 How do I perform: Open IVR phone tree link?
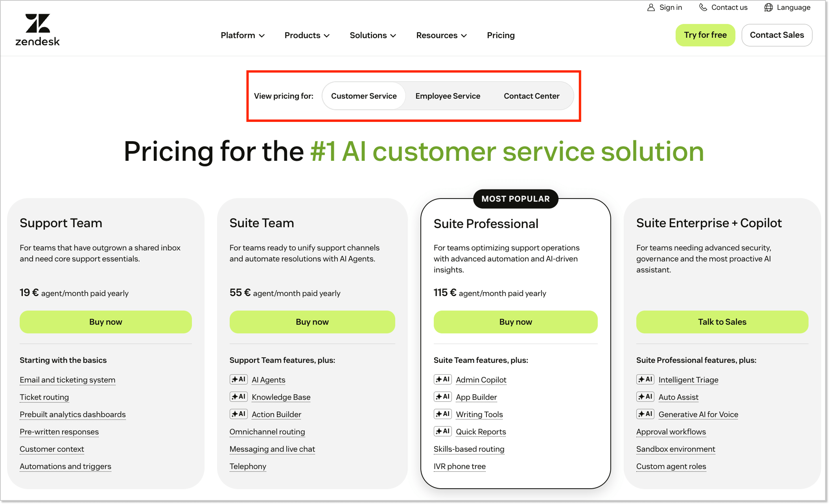coord(460,466)
